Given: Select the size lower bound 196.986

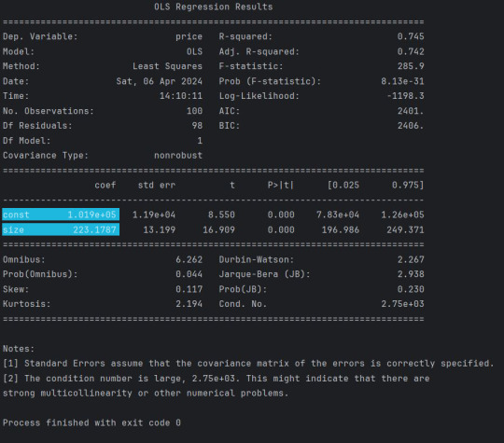Looking at the screenshot, I should click(341, 229).
